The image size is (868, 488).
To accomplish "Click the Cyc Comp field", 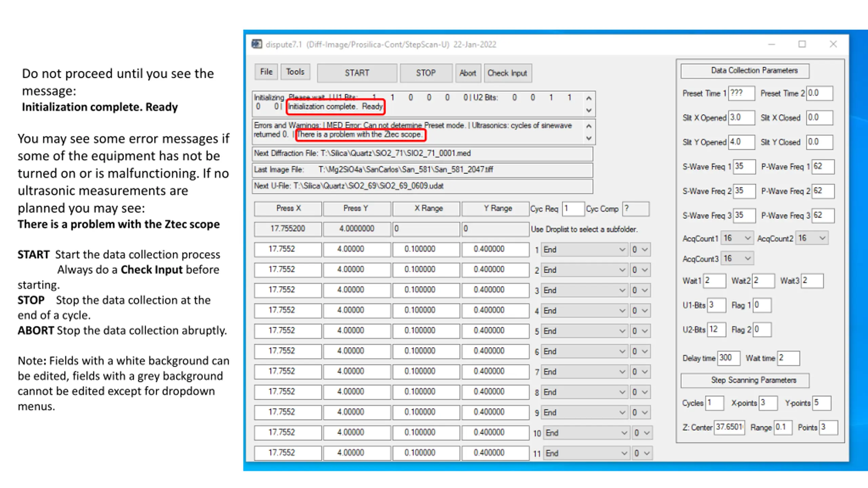I will (x=636, y=209).
